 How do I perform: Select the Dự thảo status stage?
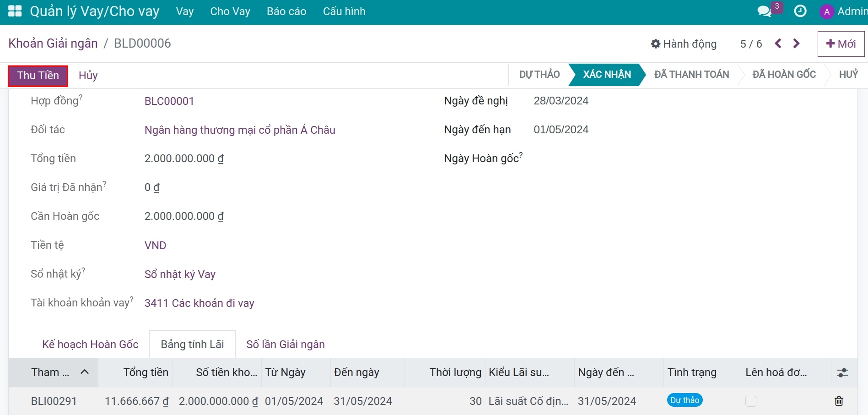point(539,75)
